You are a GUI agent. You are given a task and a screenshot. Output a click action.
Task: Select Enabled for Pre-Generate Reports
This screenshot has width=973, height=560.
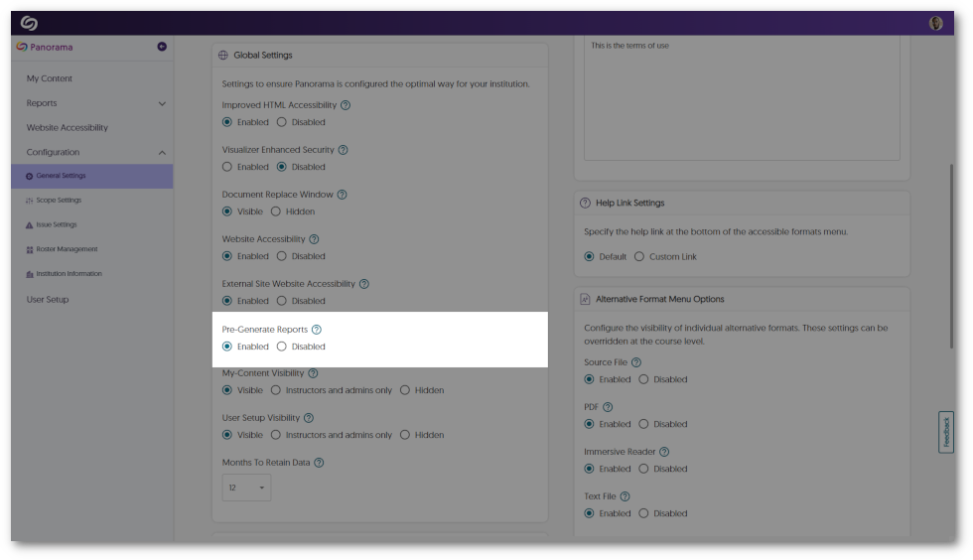click(227, 347)
